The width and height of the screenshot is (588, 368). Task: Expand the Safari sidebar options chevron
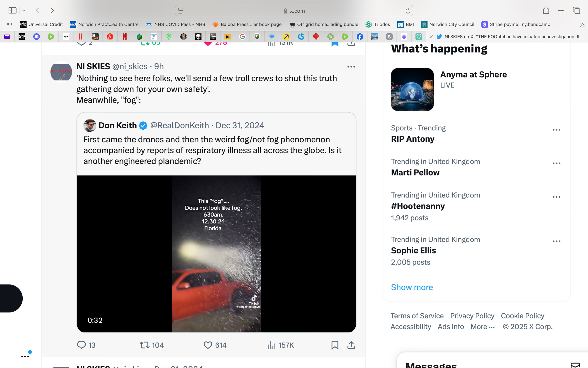point(23,10)
